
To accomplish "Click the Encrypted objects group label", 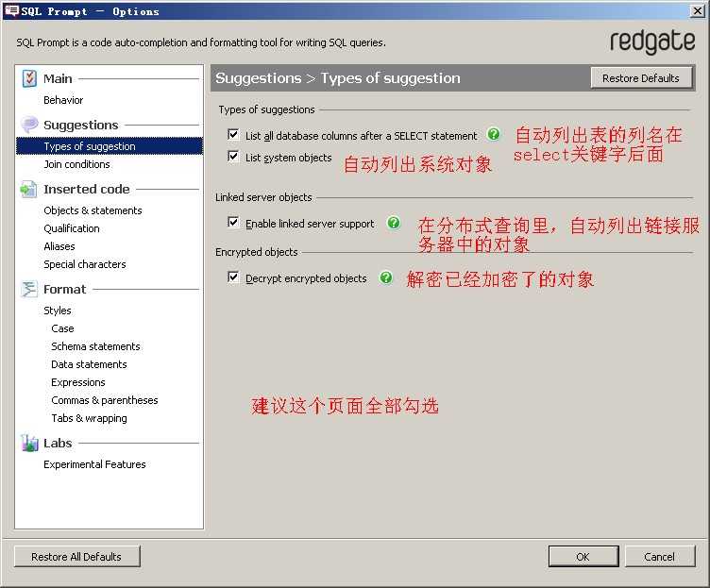I will tap(256, 252).
